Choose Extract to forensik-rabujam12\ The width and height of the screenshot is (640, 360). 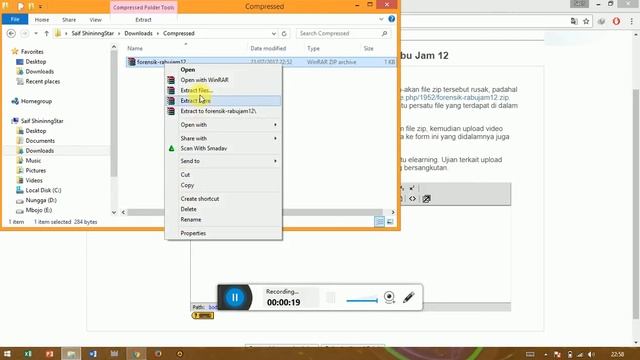point(218,111)
